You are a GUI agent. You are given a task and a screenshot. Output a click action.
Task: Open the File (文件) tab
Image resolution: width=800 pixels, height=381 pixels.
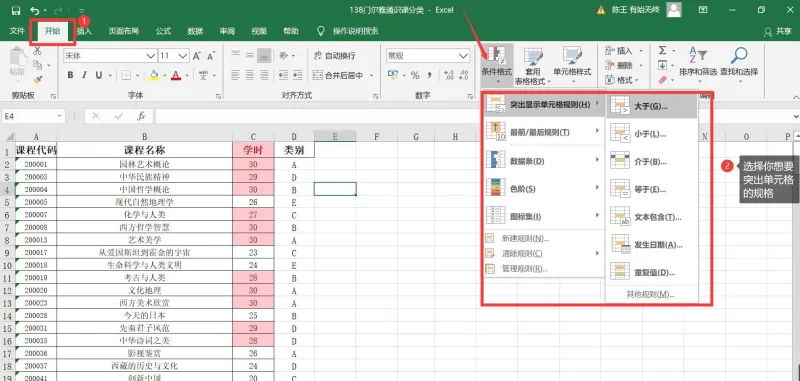coord(17,31)
